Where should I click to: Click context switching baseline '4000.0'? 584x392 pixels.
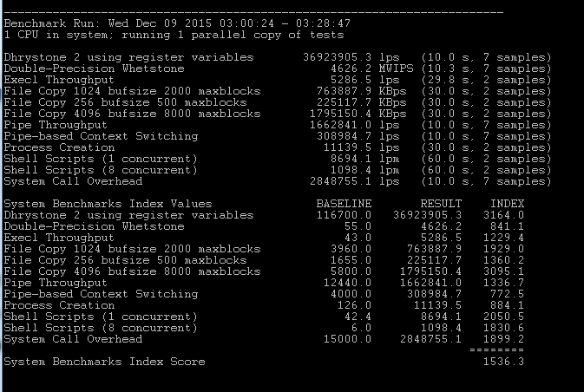point(351,294)
